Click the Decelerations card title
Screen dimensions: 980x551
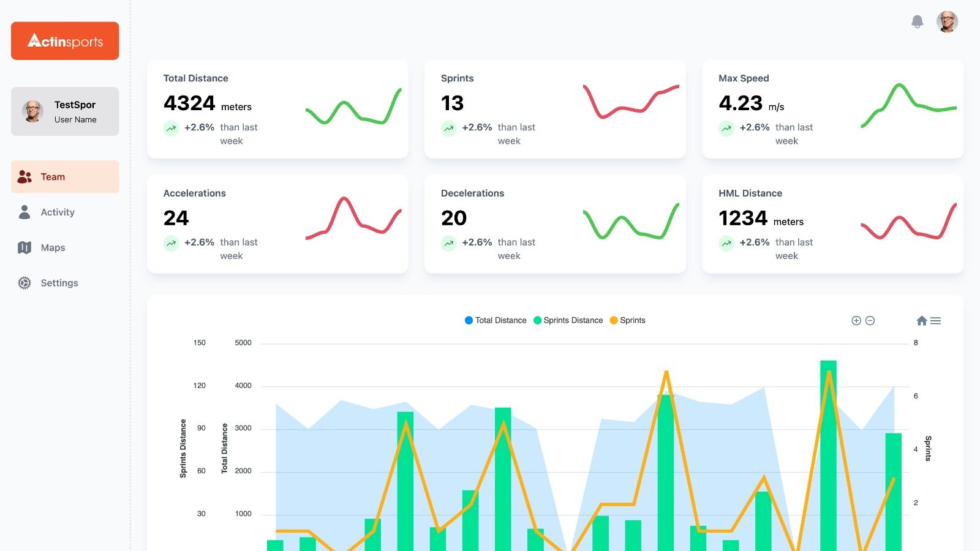click(x=473, y=193)
